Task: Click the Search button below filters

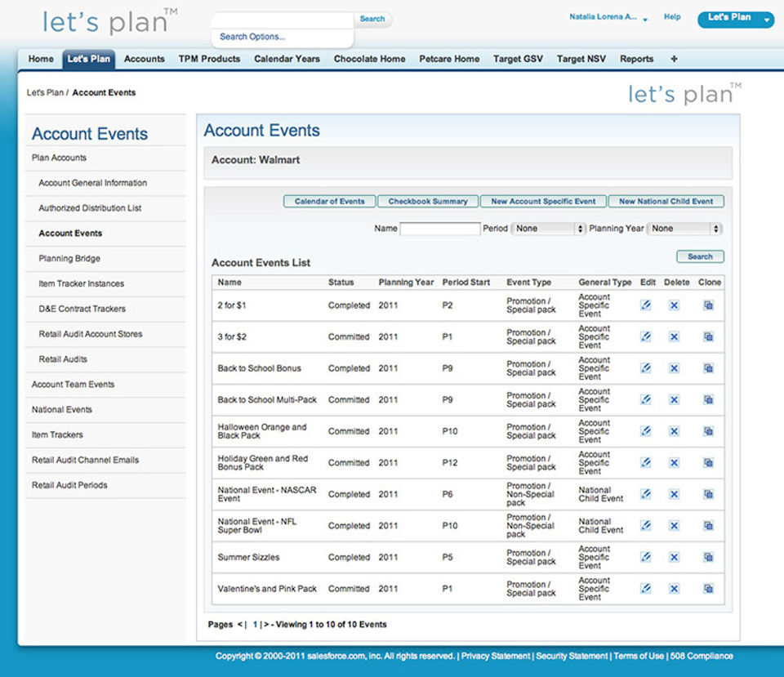Action: (x=700, y=256)
